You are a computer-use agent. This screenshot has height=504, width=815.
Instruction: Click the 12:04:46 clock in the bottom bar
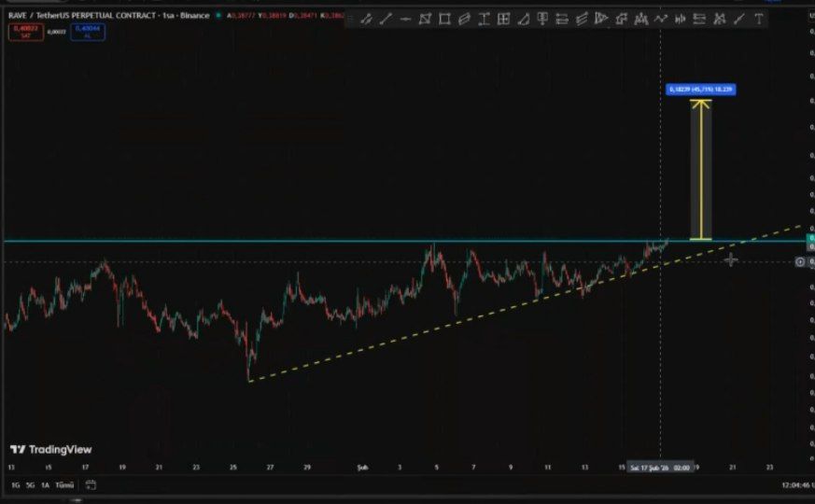tap(797, 485)
